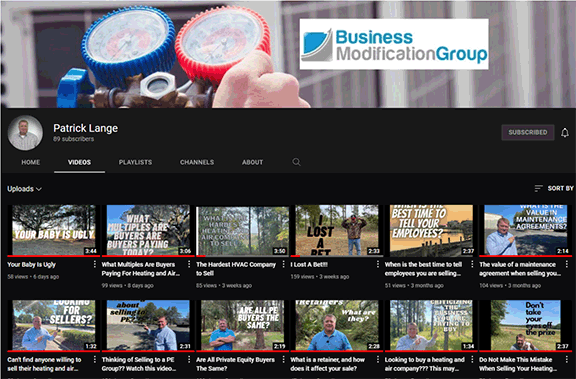Open options for Thinking of Selling to PE video
This screenshot has height=379, width=576.
tap(189, 359)
